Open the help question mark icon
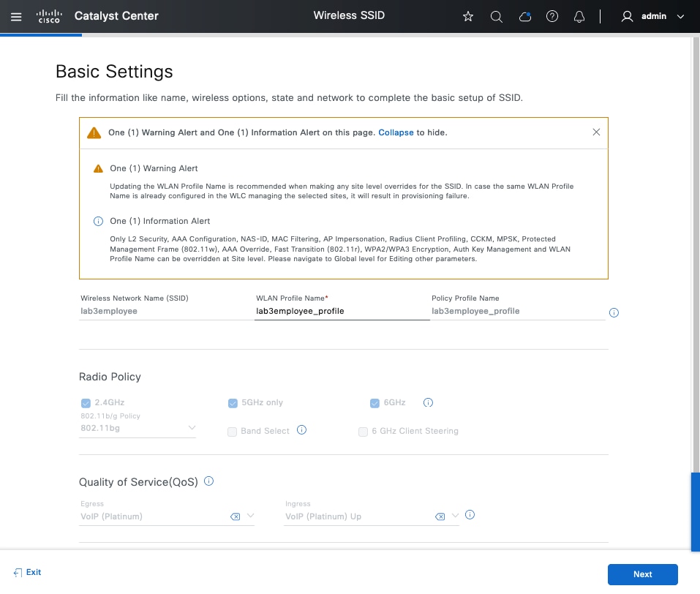The height and width of the screenshot is (594, 700). coord(552,16)
